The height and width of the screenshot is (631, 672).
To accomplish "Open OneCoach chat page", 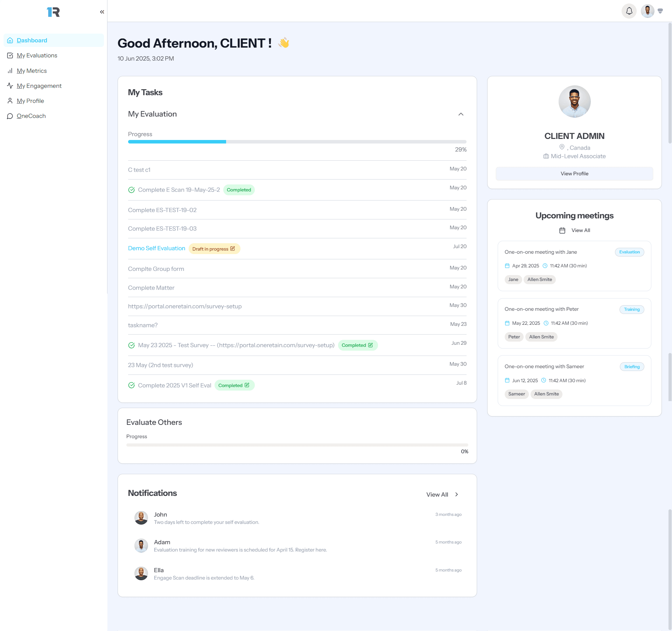I will (31, 116).
